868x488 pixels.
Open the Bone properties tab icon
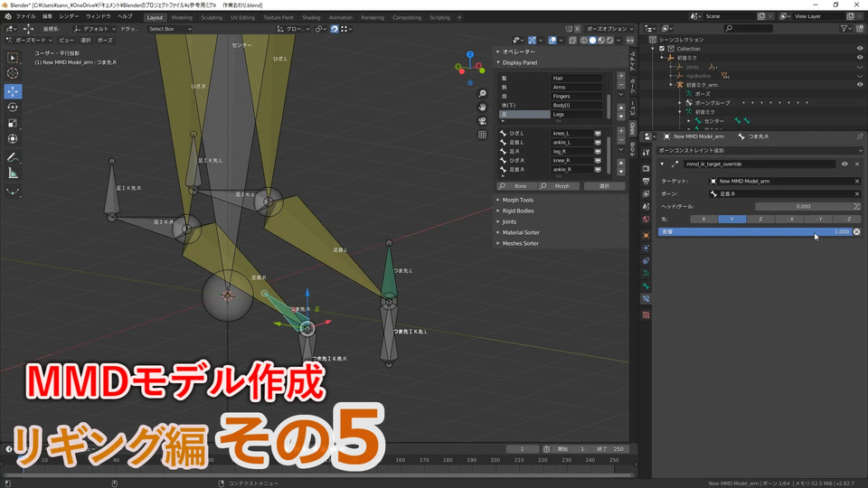click(x=646, y=286)
